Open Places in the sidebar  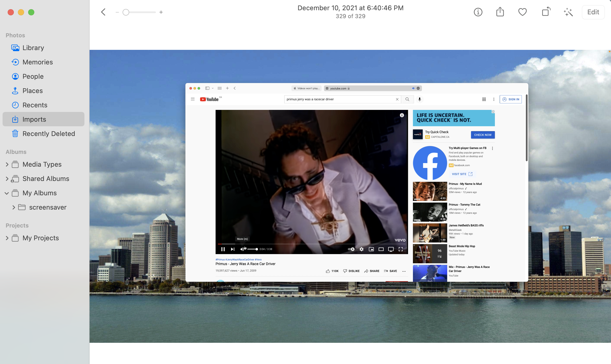pos(32,91)
